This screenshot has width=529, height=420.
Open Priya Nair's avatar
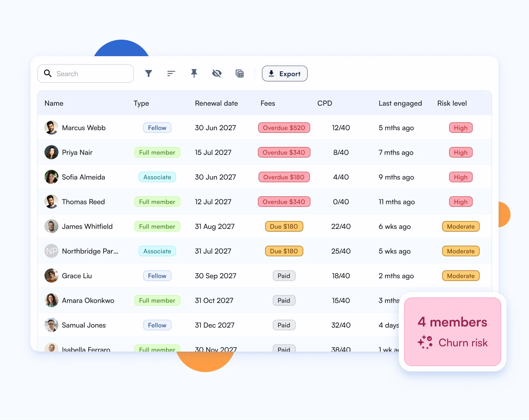click(51, 152)
